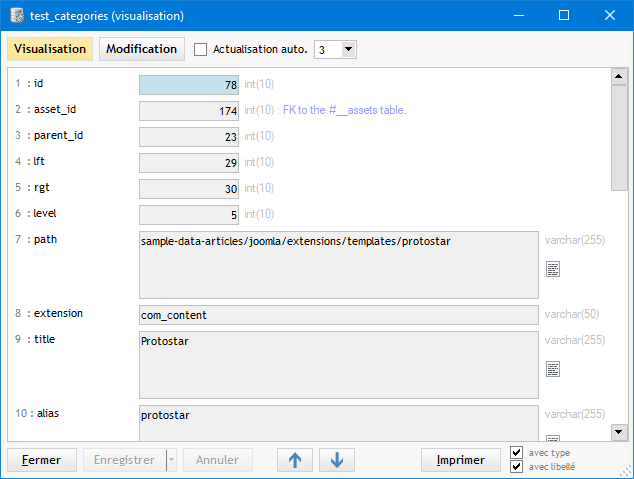Screen dimensions: 634x479
Task: Click scrollbar down arrow
Action: coord(619,432)
